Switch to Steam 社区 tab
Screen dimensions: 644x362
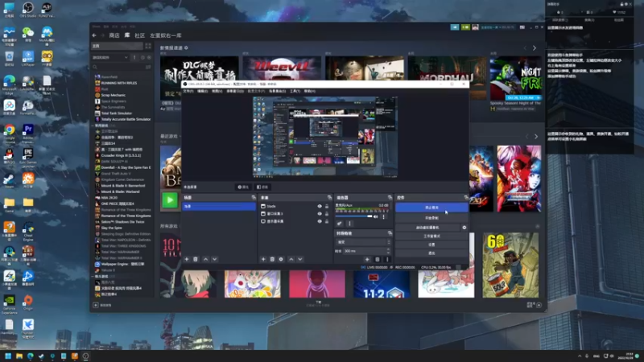pyautogui.click(x=139, y=35)
